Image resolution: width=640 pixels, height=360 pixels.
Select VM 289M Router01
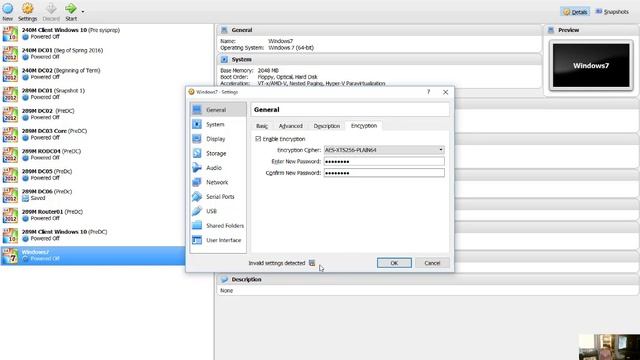93,215
